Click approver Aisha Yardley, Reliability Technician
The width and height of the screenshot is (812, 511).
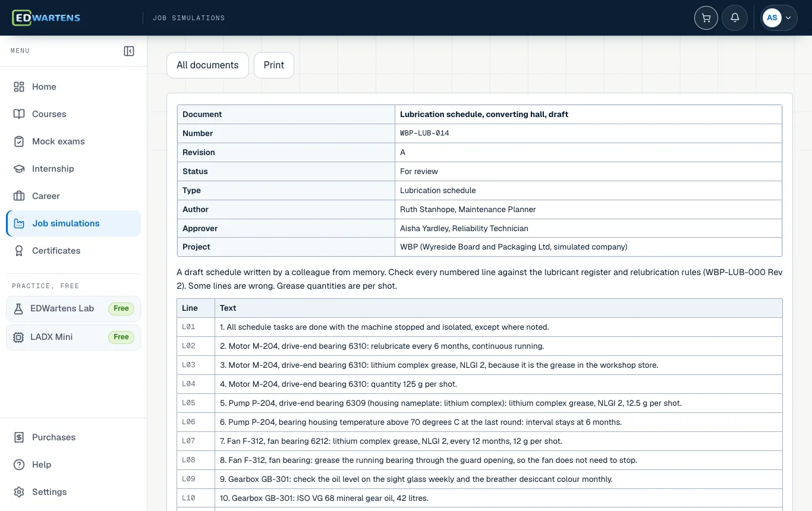click(x=464, y=229)
